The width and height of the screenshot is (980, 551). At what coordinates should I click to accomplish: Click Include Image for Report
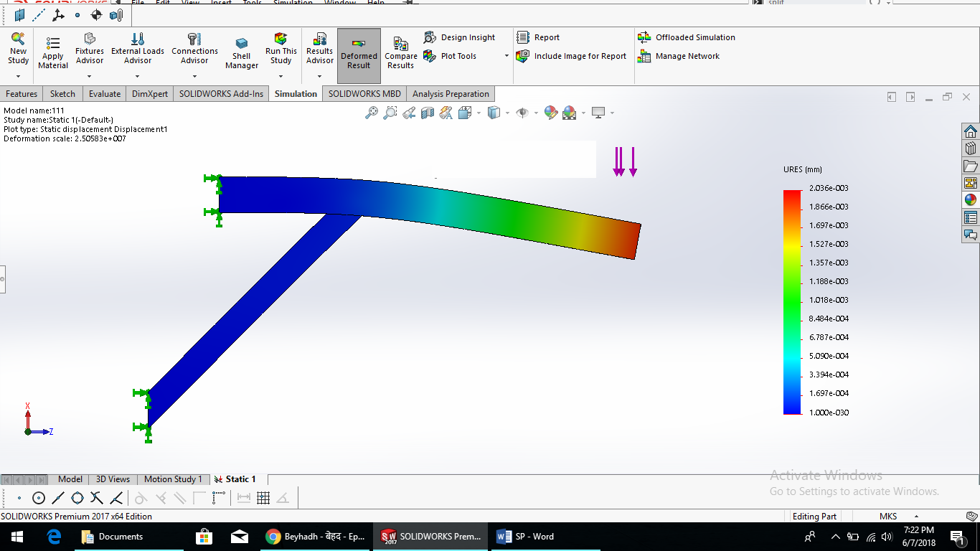tap(572, 56)
